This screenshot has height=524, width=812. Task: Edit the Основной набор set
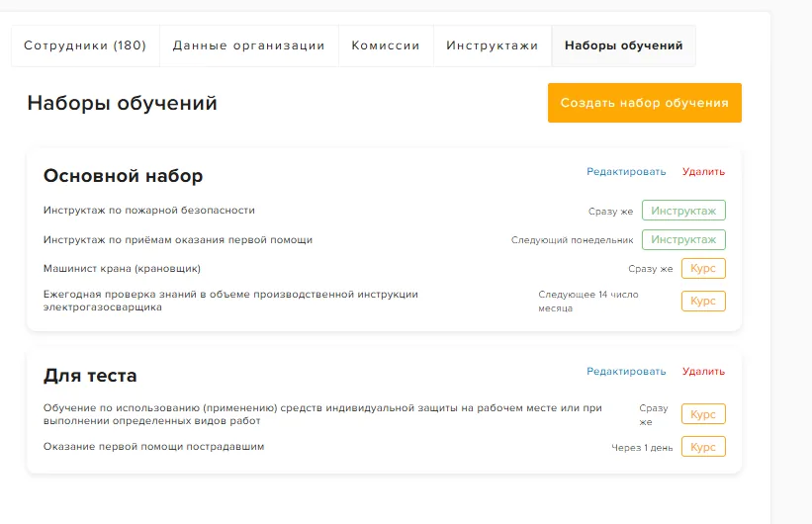[626, 171]
